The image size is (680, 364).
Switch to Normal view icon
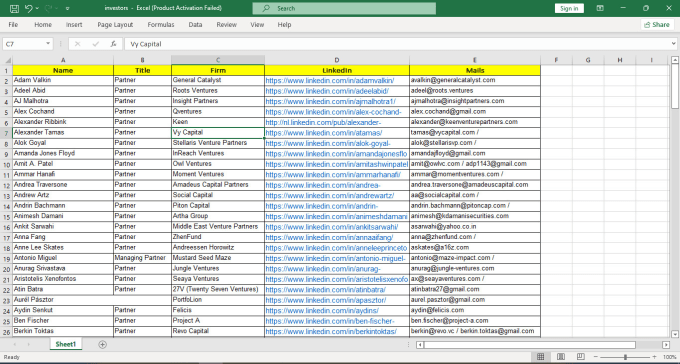click(540, 357)
